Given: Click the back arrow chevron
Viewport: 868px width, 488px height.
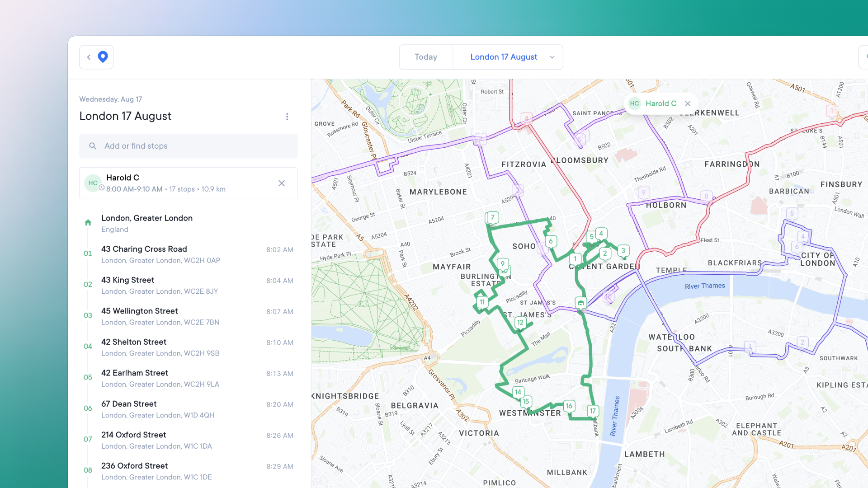Looking at the screenshot, I should click(x=89, y=57).
